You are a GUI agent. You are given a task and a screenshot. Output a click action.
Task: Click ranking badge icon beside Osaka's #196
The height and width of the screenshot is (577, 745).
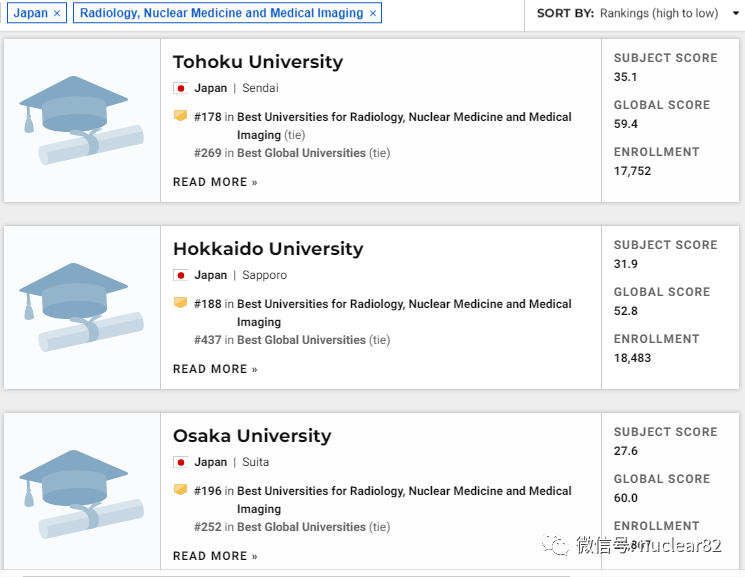[x=180, y=490]
